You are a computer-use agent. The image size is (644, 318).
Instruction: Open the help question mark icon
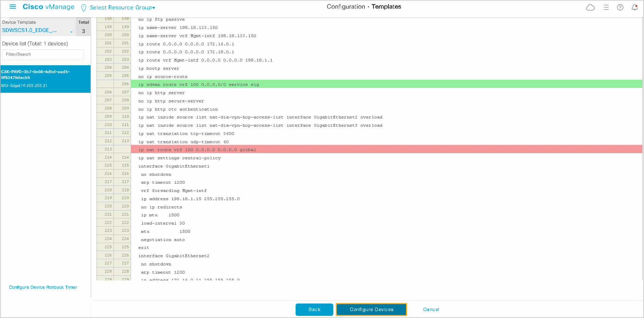[x=620, y=7]
